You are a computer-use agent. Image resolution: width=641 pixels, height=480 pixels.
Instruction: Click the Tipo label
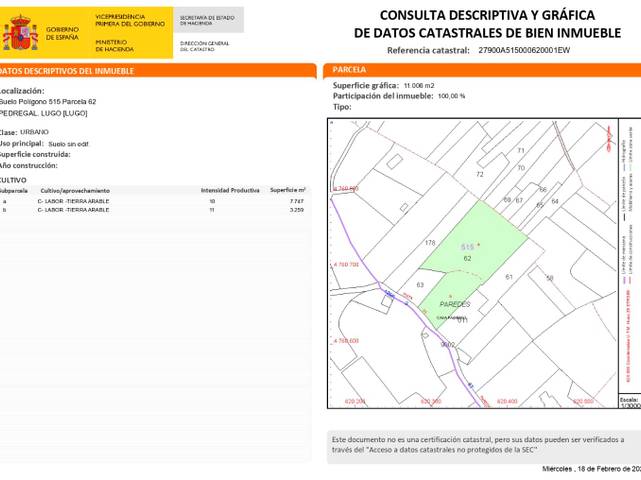(342, 107)
